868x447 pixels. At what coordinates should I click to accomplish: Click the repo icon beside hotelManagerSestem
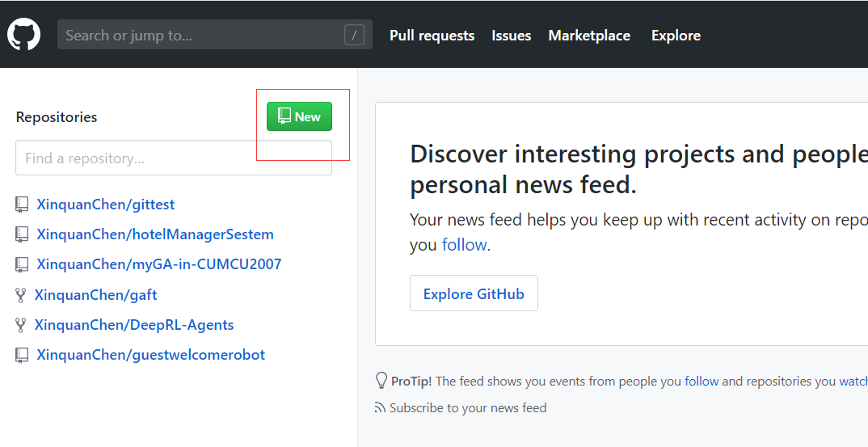(x=22, y=234)
